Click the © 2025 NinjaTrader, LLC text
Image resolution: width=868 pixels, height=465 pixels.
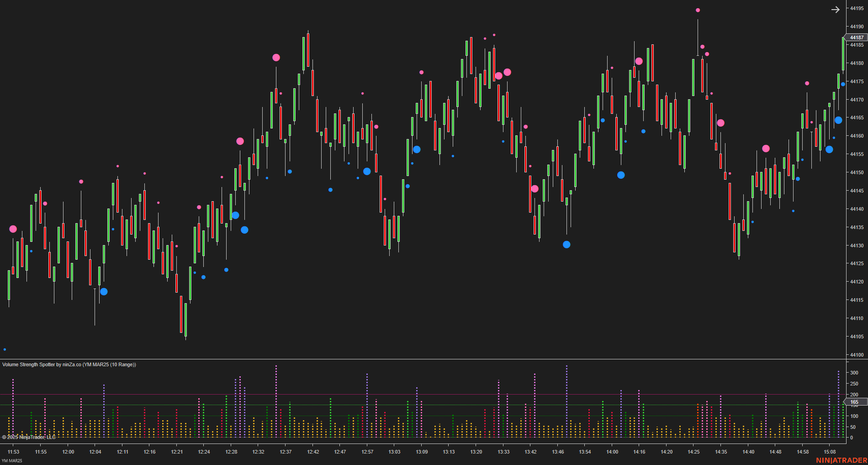click(27, 437)
